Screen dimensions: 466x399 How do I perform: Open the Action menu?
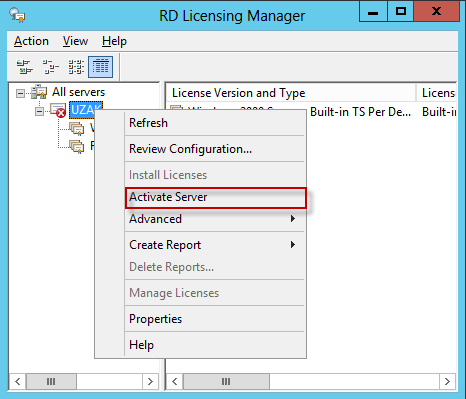pyautogui.click(x=31, y=41)
